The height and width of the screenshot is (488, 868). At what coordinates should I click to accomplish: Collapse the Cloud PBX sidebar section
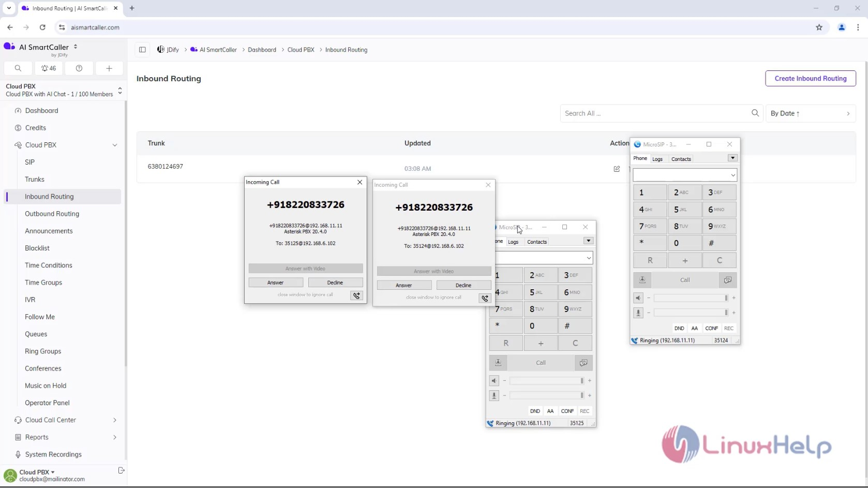pos(115,145)
